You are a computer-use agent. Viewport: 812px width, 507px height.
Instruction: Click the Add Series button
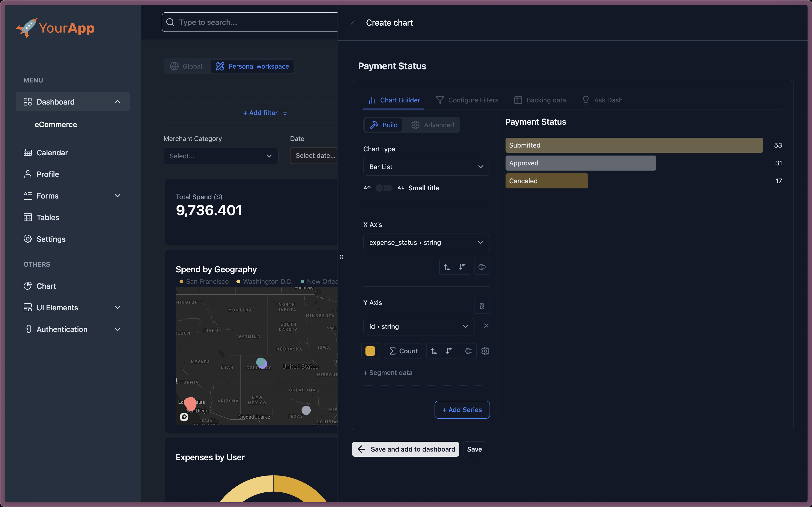[x=462, y=410]
